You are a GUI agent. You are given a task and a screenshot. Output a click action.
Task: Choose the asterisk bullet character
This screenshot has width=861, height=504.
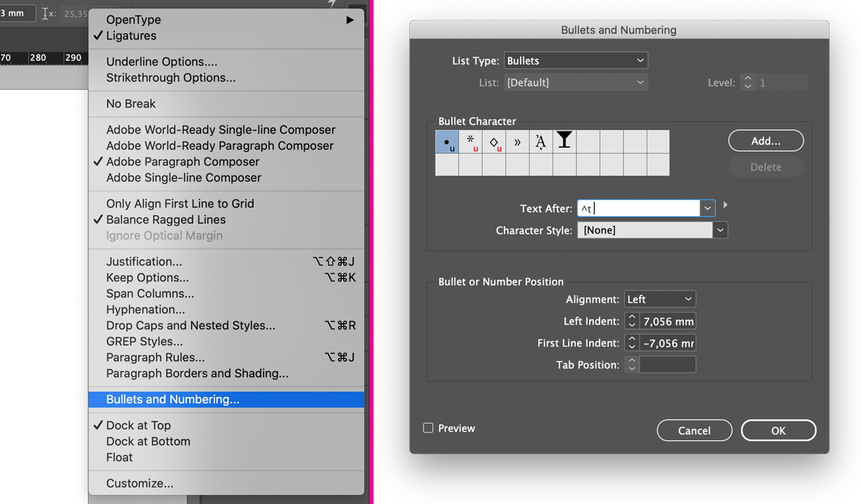coord(470,141)
